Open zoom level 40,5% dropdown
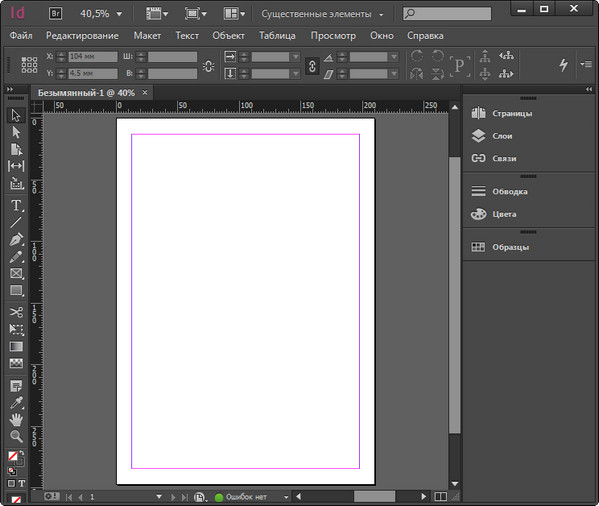 (x=119, y=14)
